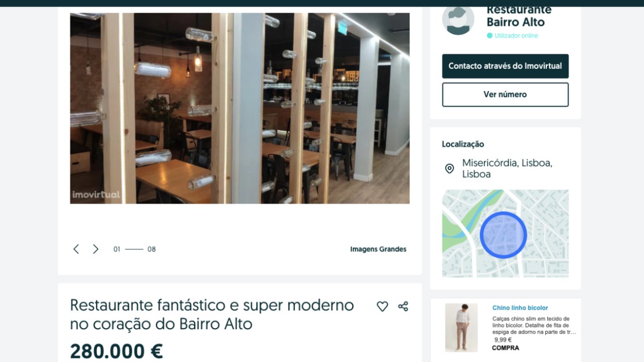Image resolution: width=644 pixels, height=362 pixels.
Task: Click the chino trousers ad image
Action: pos(461,327)
